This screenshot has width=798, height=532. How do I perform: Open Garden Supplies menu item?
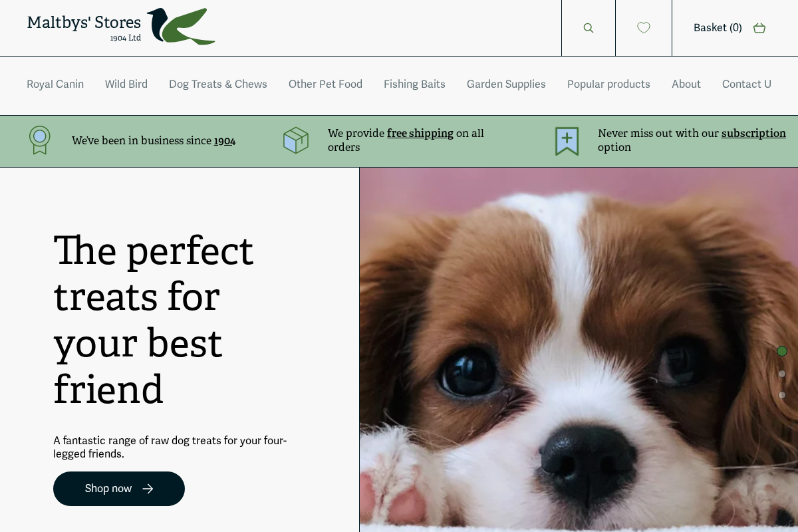click(x=506, y=84)
